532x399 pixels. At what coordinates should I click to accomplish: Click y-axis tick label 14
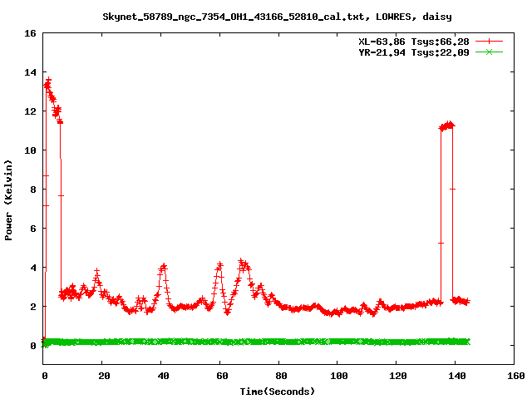pos(30,72)
